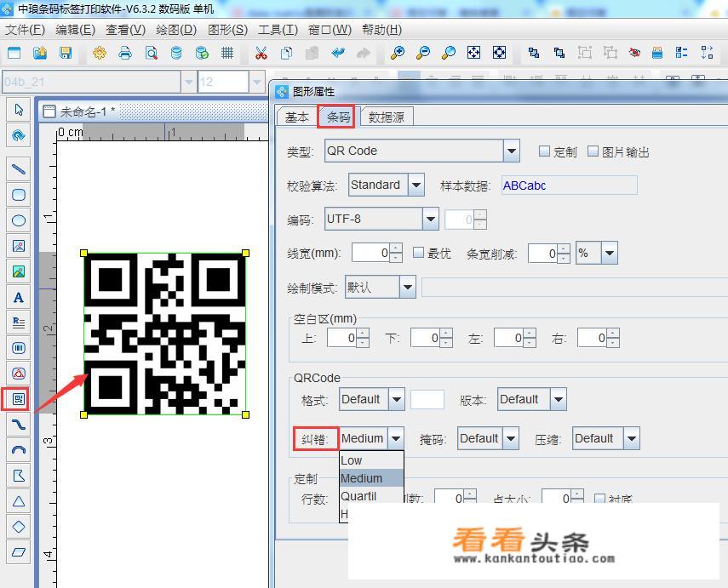Open the 编码 UTF-8 dropdown
Image resolution: width=728 pixels, height=588 pixels.
pos(431,219)
